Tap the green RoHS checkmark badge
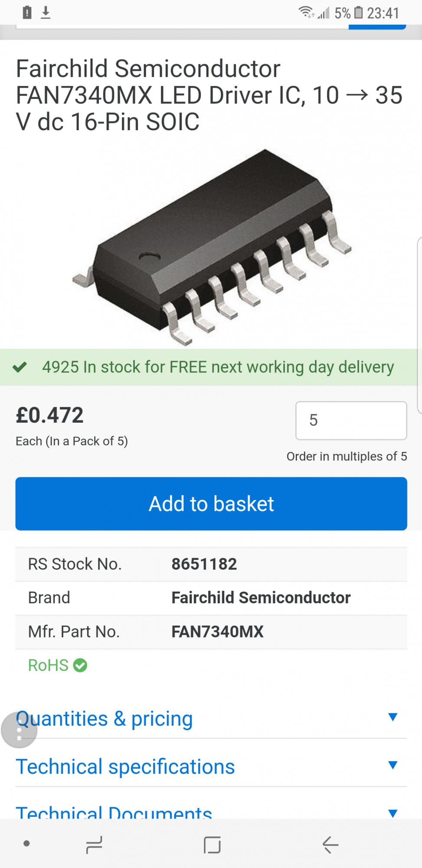Screen dimensions: 422x868 pos(80,665)
